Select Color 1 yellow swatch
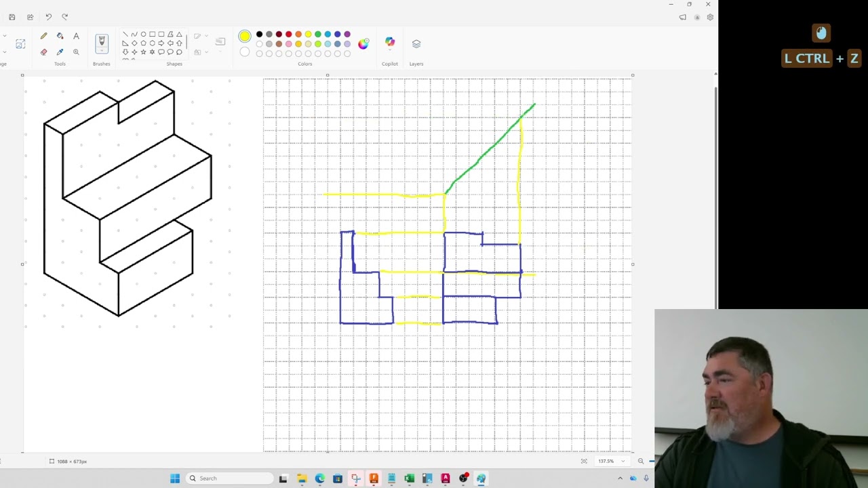Image resolution: width=868 pixels, height=488 pixels. (x=245, y=36)
